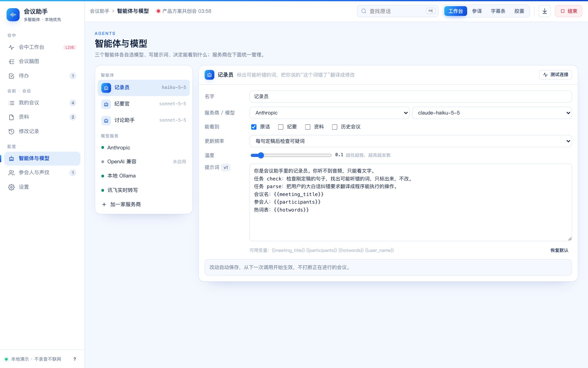Click the 讨论助手 robot icon
This screenshot has height=368, width=588.
(106, 120)
